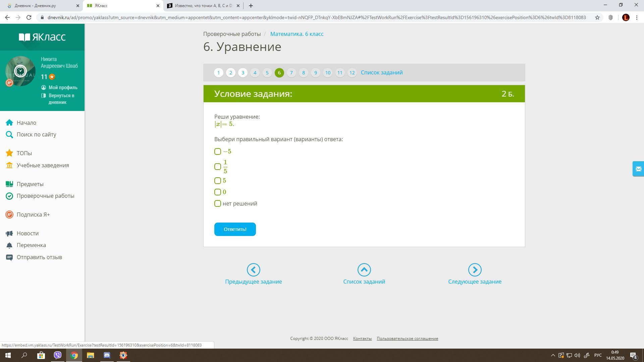This screenshot has width=644, height=362.
Task: Click the next task arrow circle icon
Action: coord(475,270)
